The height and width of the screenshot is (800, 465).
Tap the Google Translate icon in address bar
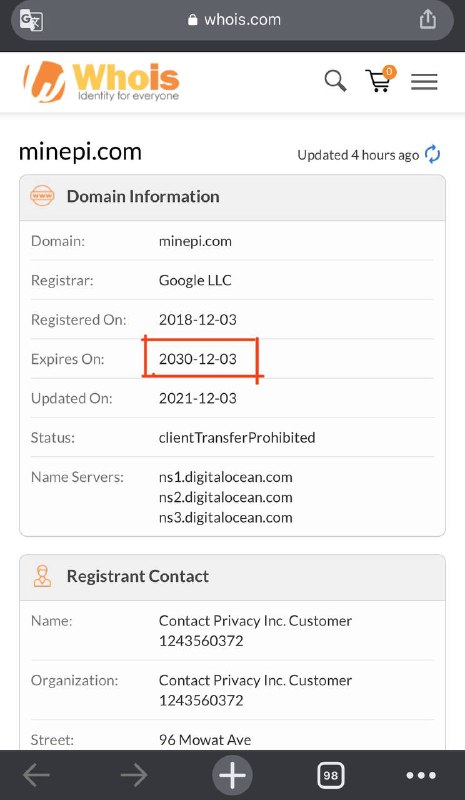click(x=31, y=20)
